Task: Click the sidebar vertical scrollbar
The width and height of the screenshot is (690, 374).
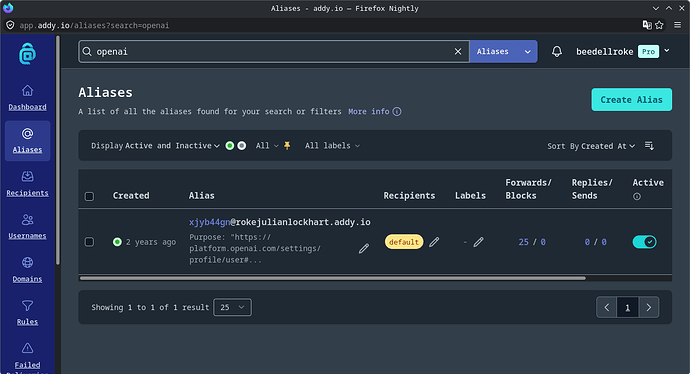Action: (58, 150)
